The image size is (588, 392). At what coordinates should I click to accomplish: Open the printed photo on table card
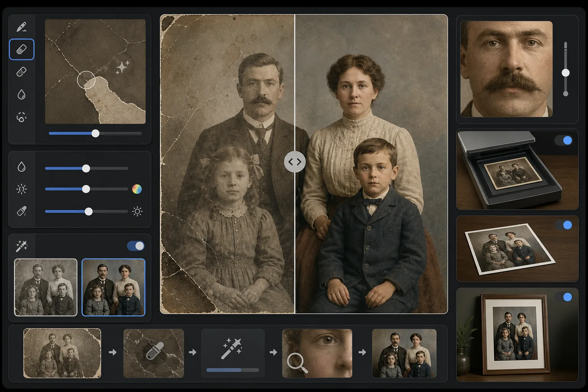tap(517, 249)
